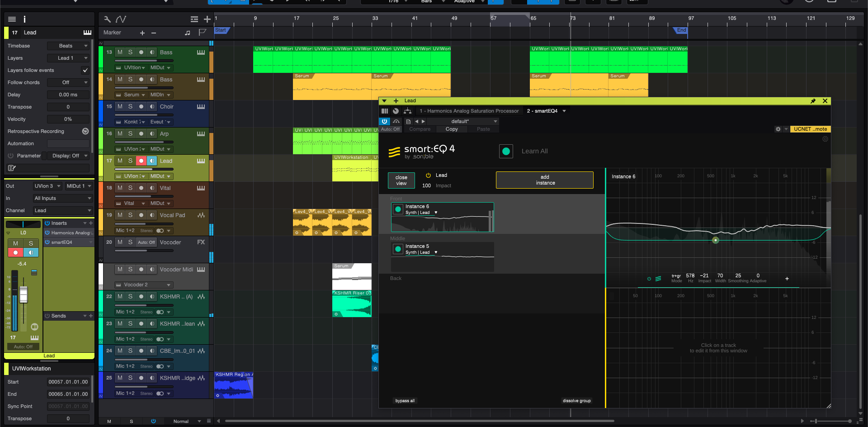The height and width of the screenshot is (427, 868).
Task: Open the Timebase Beats dropdown
Action: pyautogui.click(x=68, y=46)
